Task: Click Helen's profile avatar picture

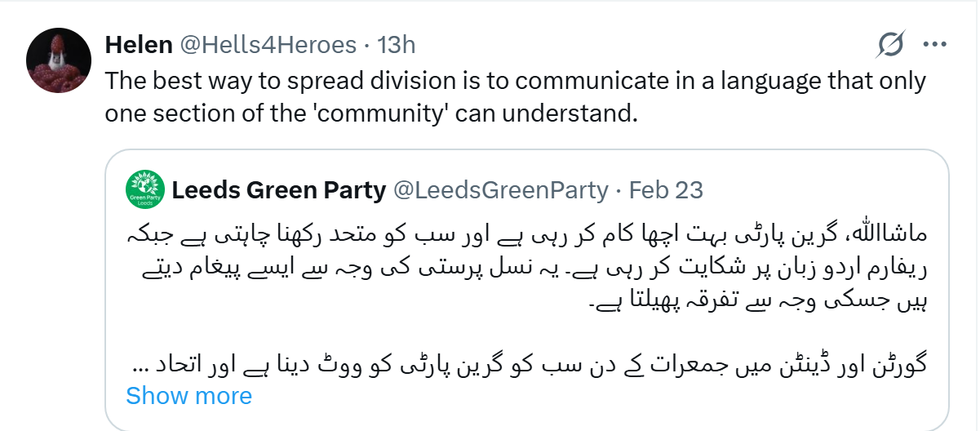Action: coord(58,60)
